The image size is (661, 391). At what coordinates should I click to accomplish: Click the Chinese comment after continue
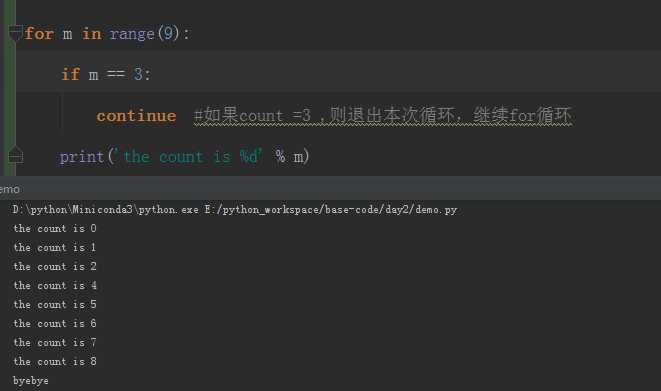pos(382,115)
